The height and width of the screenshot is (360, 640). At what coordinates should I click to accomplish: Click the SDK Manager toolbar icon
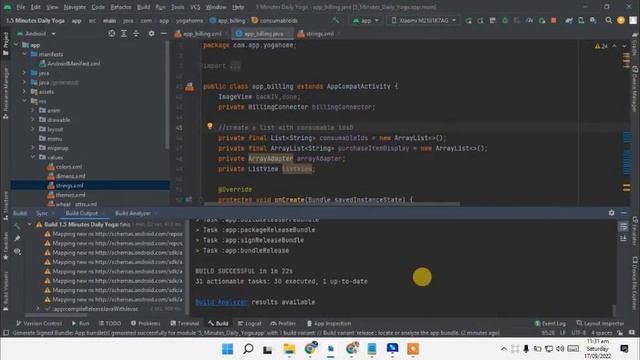pos(593,20)
